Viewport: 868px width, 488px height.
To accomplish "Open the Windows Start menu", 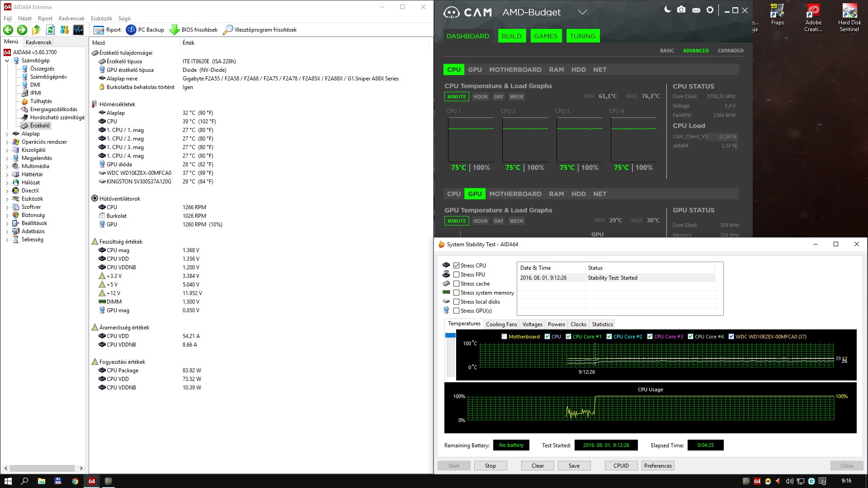I will [8, 481].
